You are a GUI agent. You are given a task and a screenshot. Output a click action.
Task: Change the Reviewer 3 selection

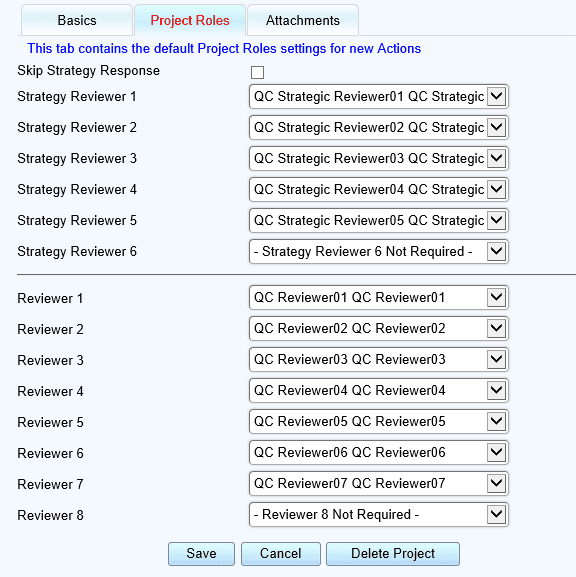[379, 359]
